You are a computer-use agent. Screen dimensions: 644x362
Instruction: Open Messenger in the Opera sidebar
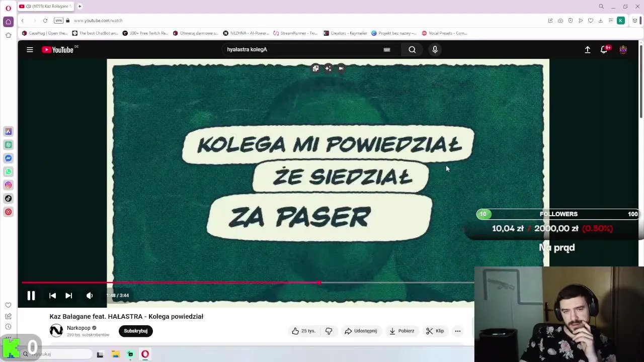(9, 158)
